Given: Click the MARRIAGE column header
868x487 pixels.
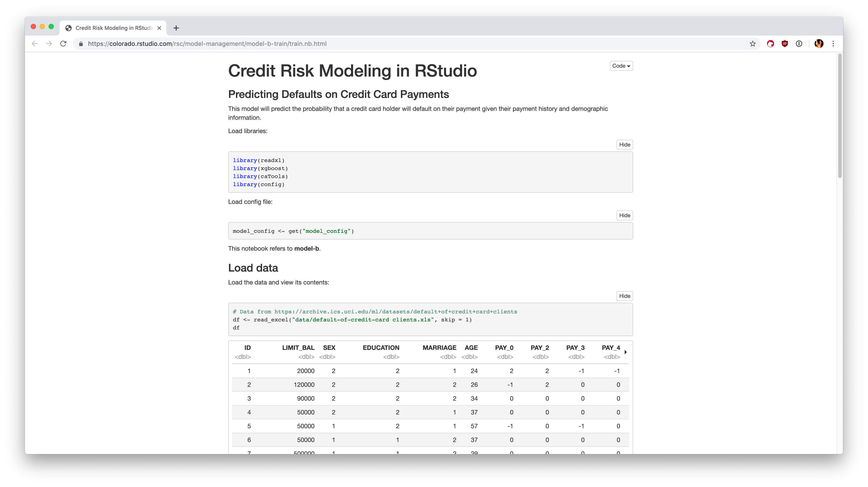Looking at the screenshot, I should tap(439, 348).
